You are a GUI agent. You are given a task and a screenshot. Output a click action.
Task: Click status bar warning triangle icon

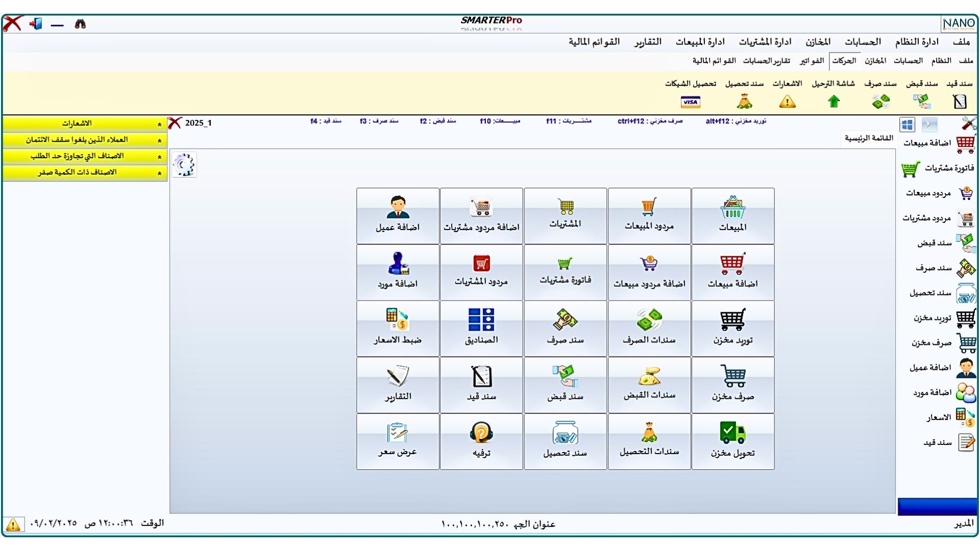13,524
